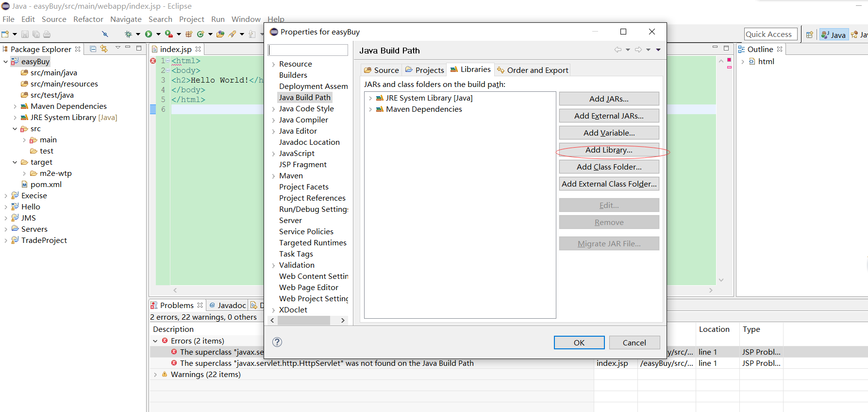Click the Back arrow in Properties dialog

(618, 50)
